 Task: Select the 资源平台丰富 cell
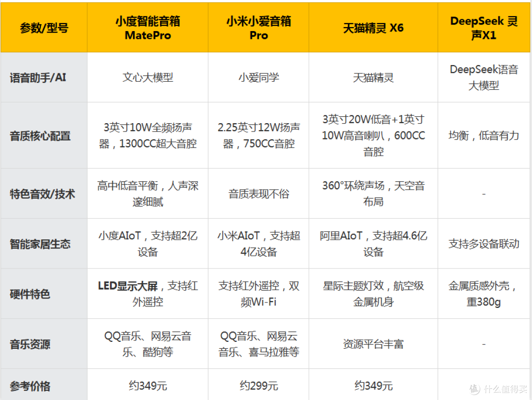click(x=373, y=344)
